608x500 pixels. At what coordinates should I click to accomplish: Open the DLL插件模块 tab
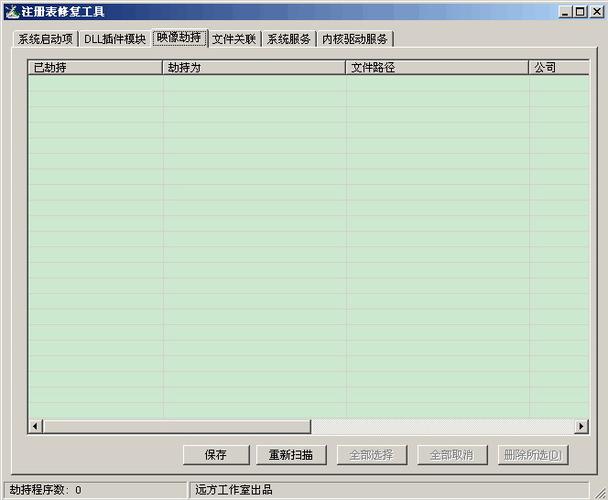115,39
